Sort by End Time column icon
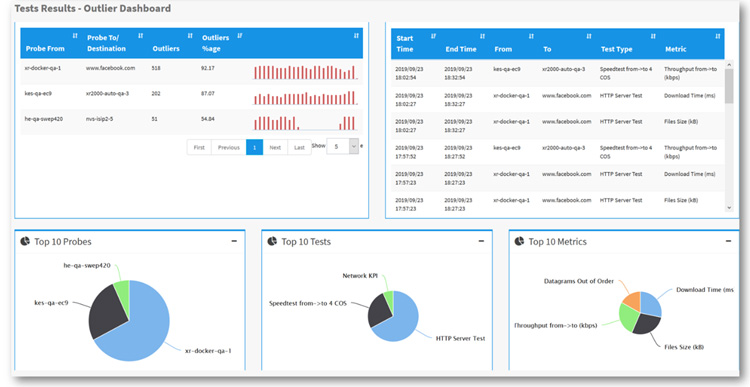The image size is (750, 387). (x=482, y=36)
